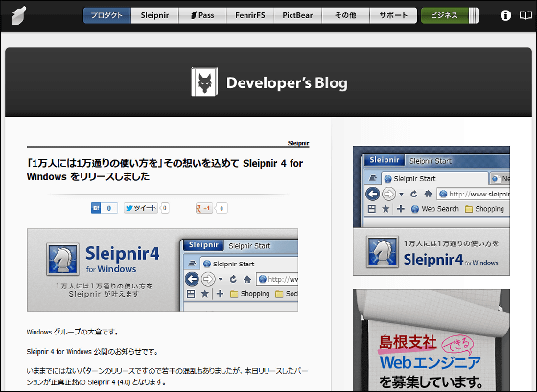
Task: Click the info circle icon in header
Action: (505, 15)
